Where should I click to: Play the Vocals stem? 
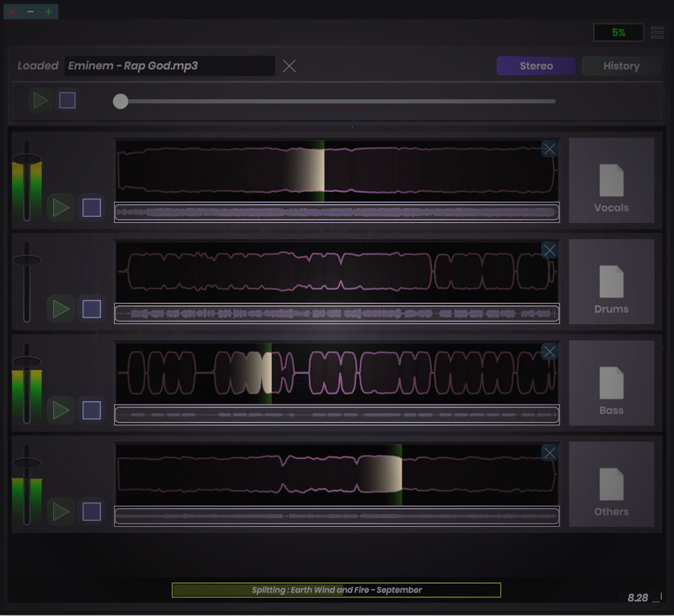[60, 208]
